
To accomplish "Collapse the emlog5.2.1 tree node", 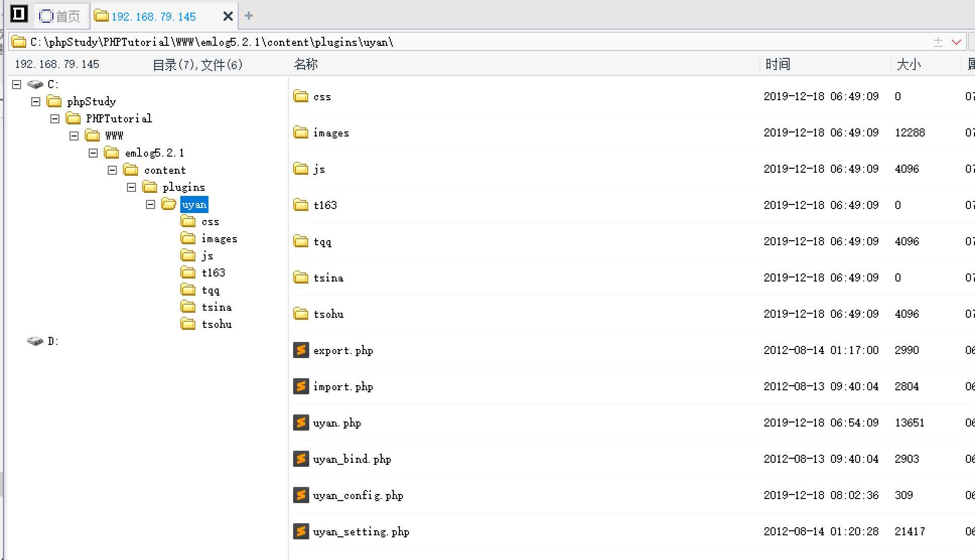I will click(x=93, y=153).
